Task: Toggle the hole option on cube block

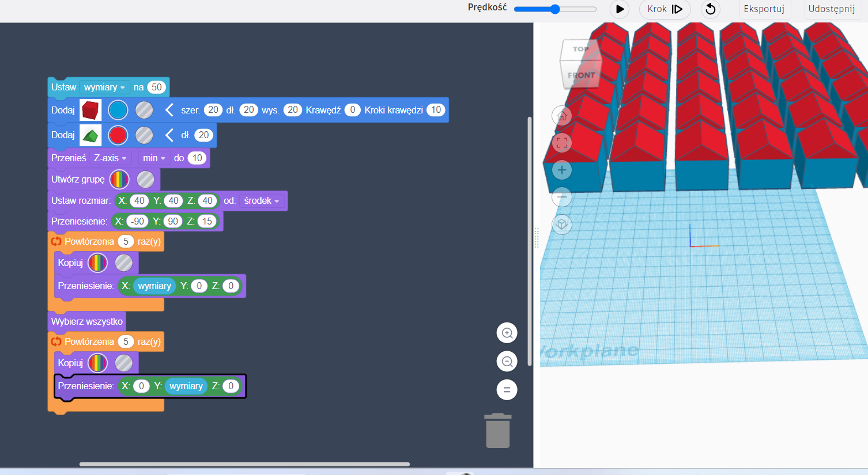Action: tap(144, 110)
